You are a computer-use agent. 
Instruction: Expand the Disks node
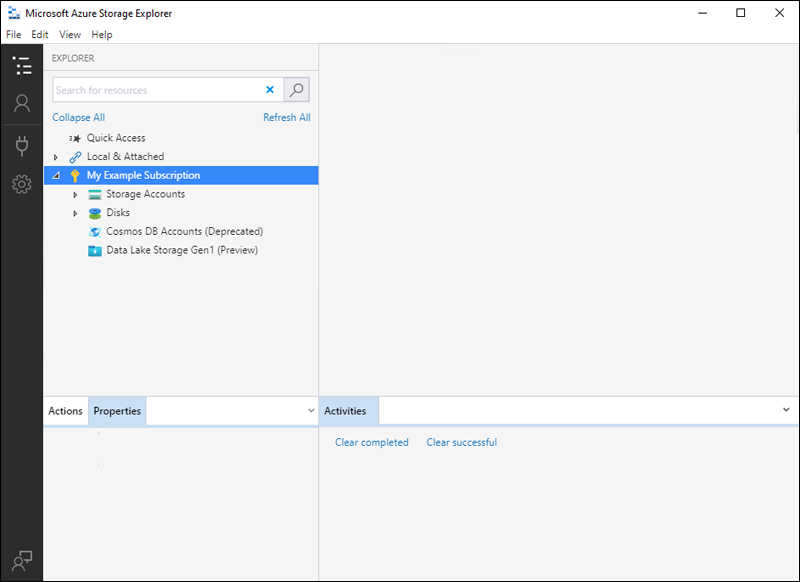(75, 213)
